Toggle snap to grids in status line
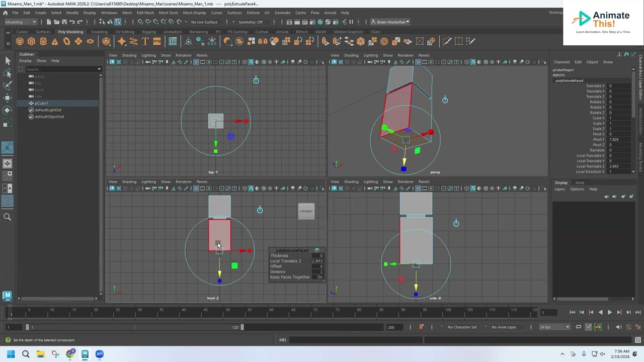Image resolution: width=644 pixels, height=362 pixels. click(140, 22)
